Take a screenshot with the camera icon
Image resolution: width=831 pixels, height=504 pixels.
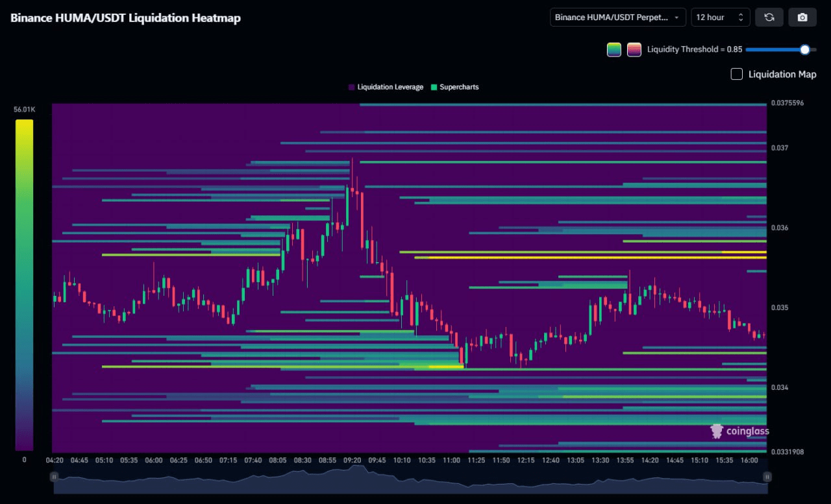802,18
